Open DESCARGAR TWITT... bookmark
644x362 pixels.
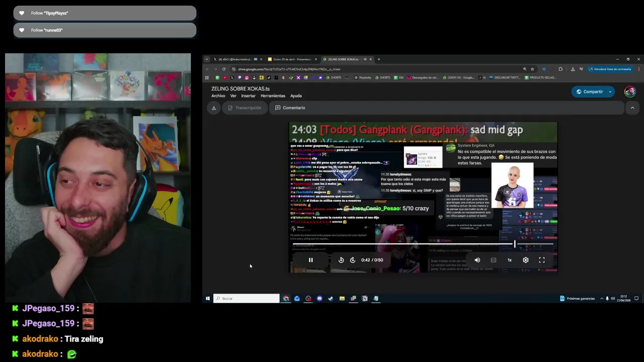tap(505, 77)
